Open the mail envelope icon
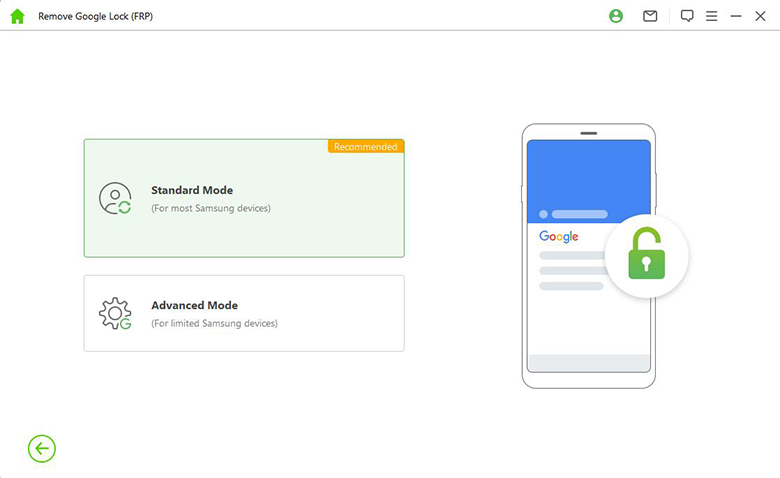The width and height of the screenshot is (780, 478). point(650,16)
